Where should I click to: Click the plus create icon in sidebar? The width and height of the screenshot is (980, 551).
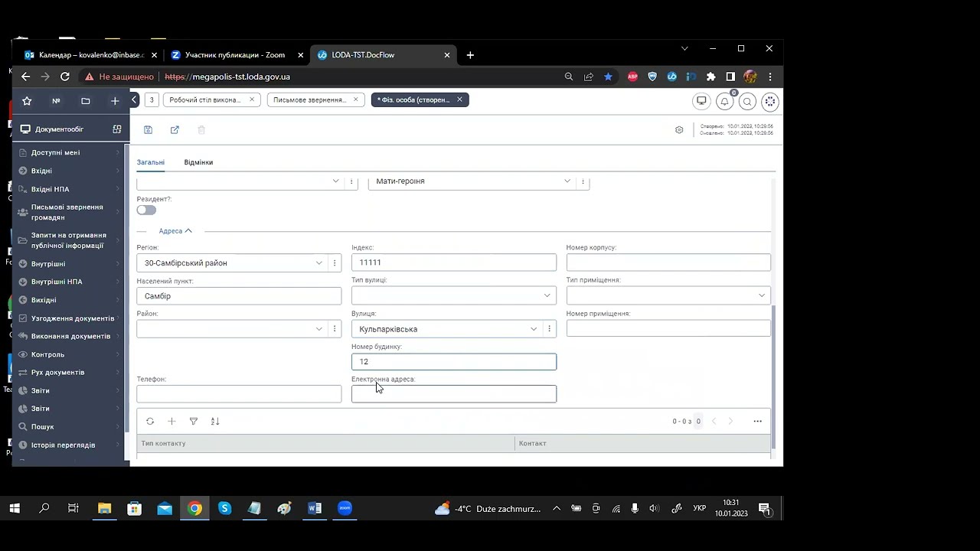click(115, 101)
